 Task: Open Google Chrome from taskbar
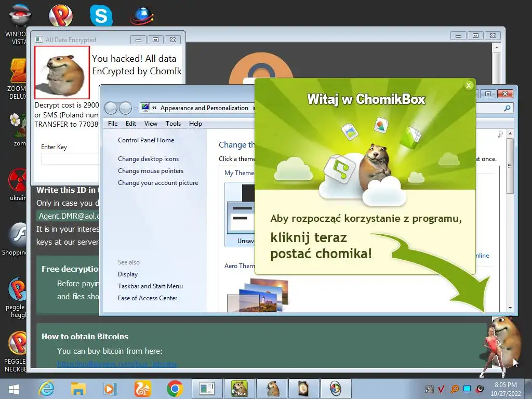coord(175,389)
